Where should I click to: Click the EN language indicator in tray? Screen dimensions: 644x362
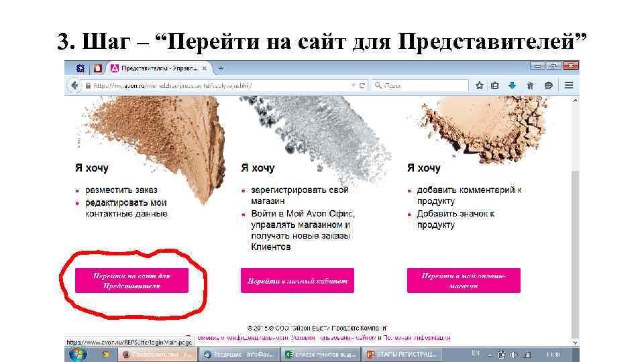[x=476, y=354]
